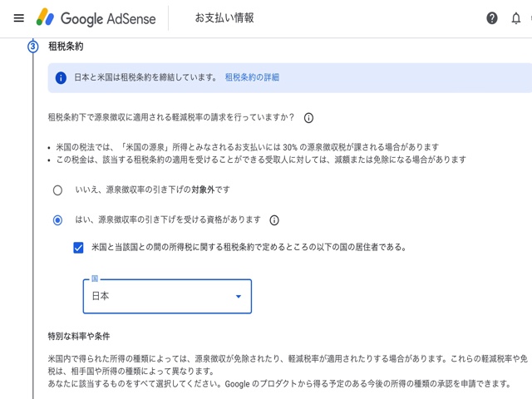
Task: Open the 国 combo box showing 日本
Action: (x=158, y=296)
